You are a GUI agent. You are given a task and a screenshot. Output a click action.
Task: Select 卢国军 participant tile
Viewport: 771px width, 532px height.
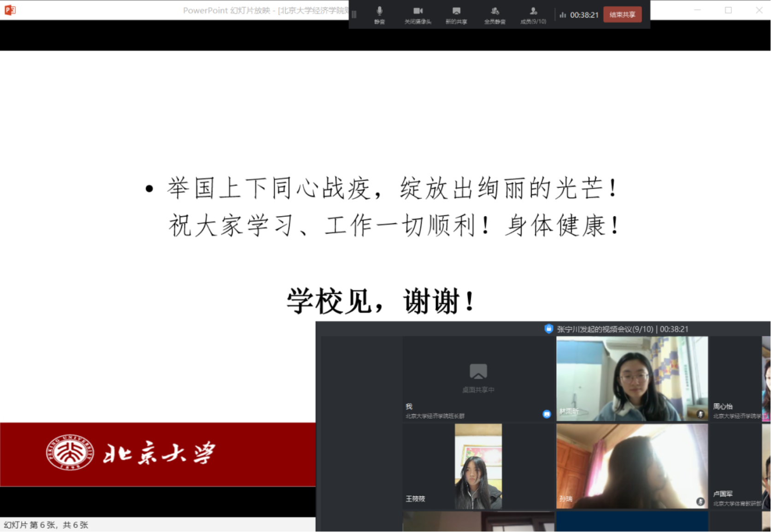click(735, 466)
